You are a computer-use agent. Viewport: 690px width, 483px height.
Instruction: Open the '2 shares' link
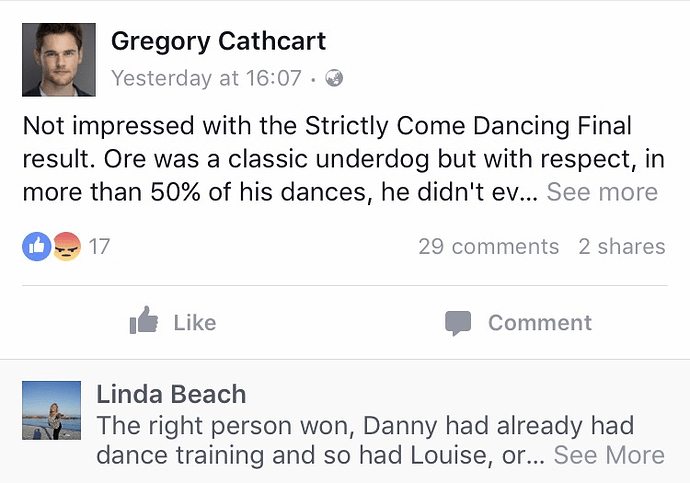point(621,246)
